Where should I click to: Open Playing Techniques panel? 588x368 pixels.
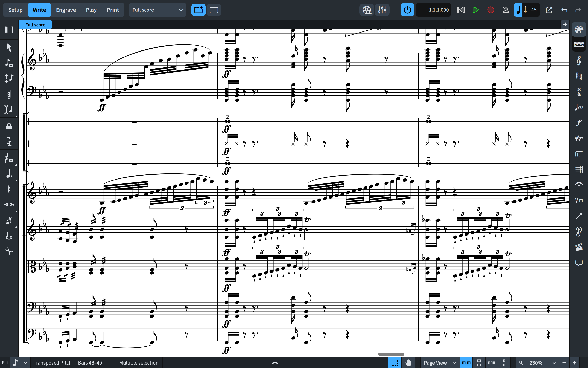pyautogui.click(x=579, y=200)
